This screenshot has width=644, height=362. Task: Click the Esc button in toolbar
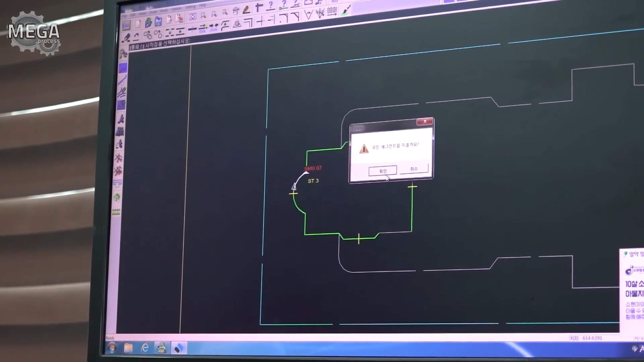126,25
